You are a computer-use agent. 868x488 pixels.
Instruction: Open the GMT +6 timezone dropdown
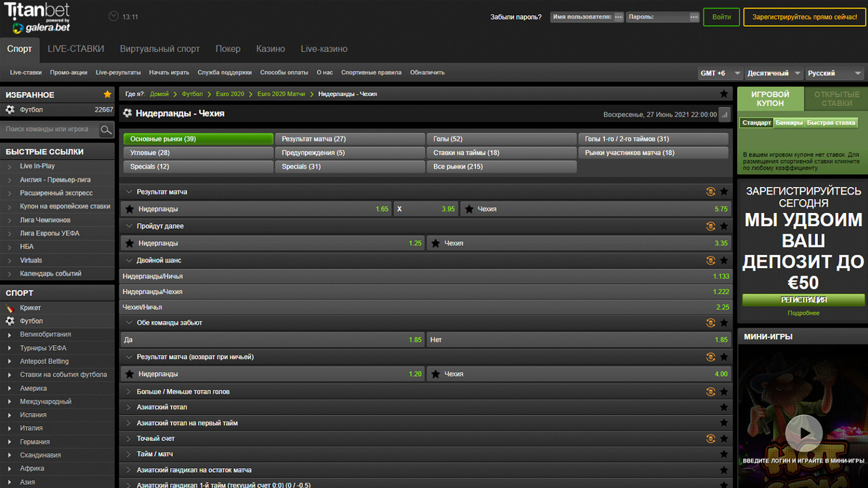[720, 73]
